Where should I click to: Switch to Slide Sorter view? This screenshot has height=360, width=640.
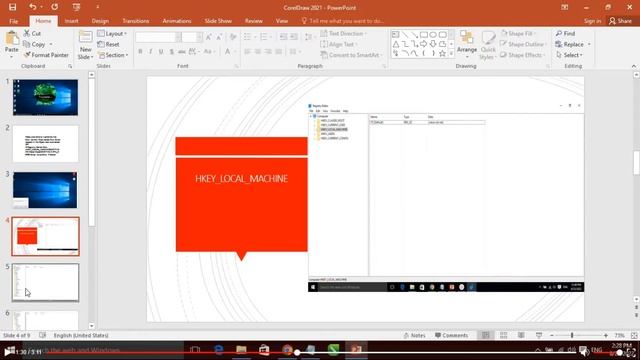coord(503,335)
